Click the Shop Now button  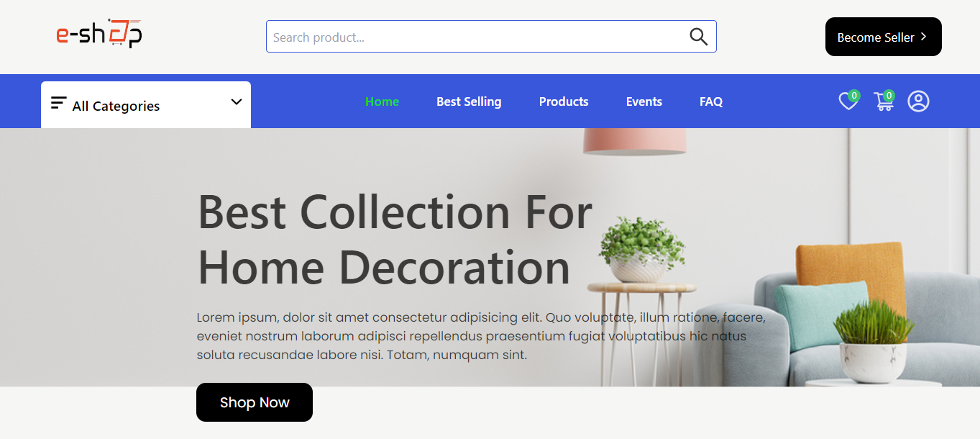click(x=255, y=402)
